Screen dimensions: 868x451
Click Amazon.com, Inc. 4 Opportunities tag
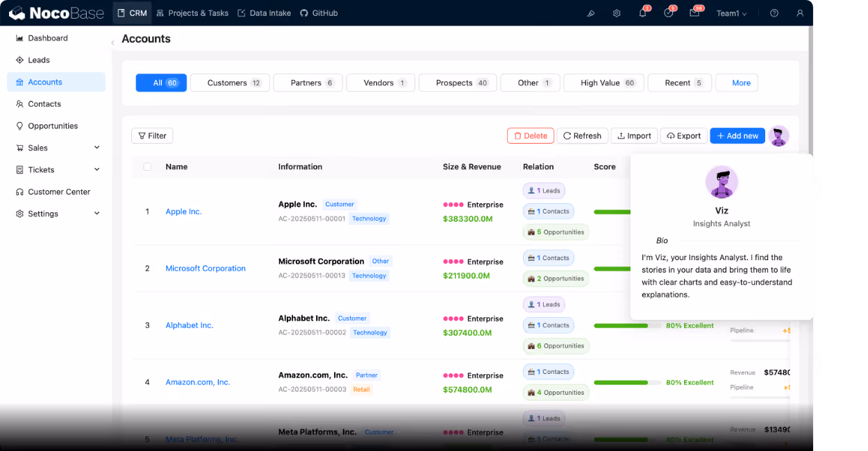[x=556, y=393]
